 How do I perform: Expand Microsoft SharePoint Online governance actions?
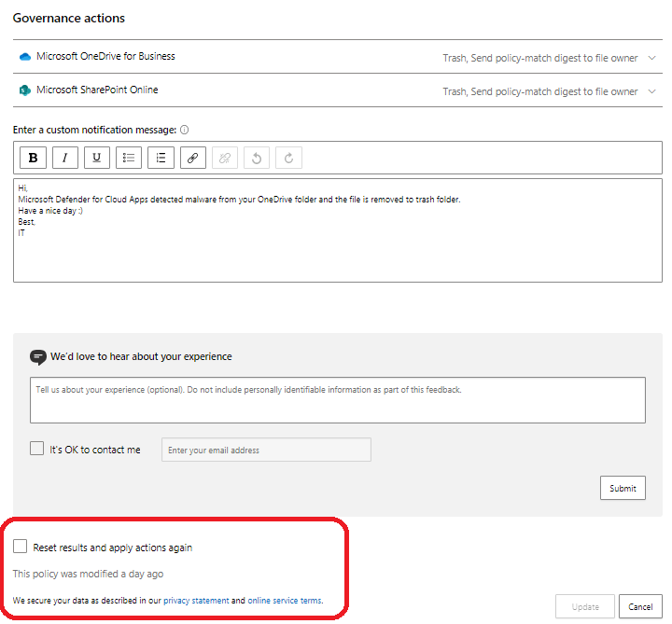click(x=652, y=91)
